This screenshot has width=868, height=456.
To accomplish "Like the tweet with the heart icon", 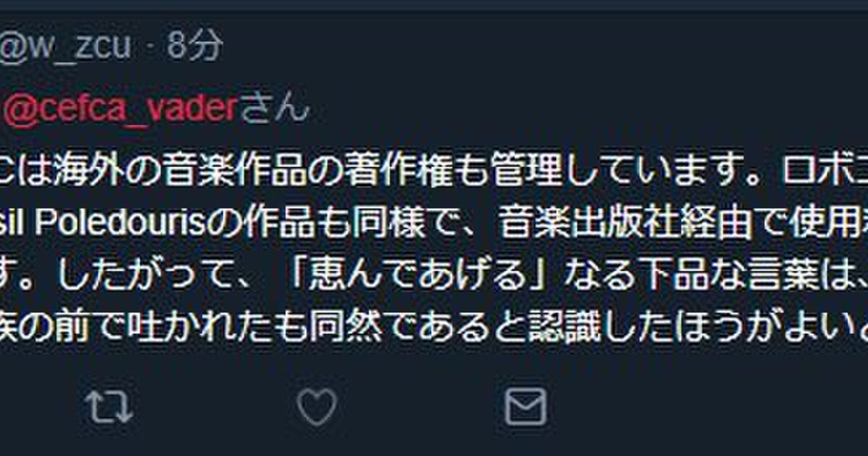I will (x=317, y=406).
